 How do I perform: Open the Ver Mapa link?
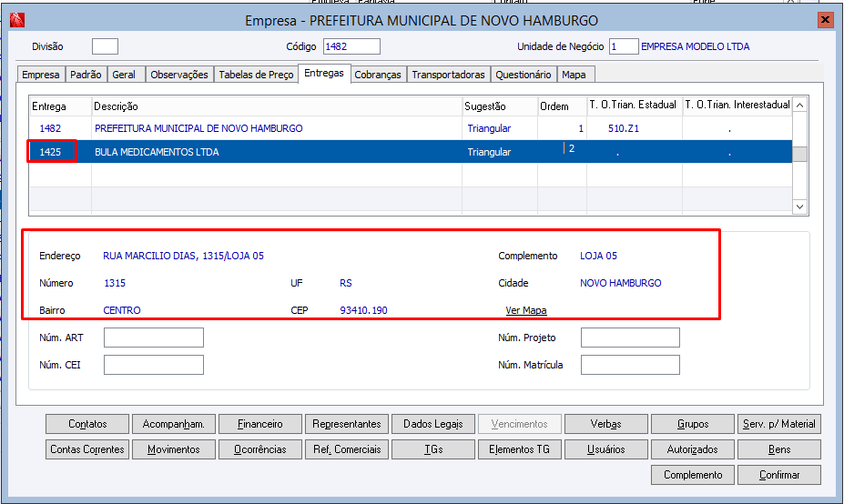526,310
